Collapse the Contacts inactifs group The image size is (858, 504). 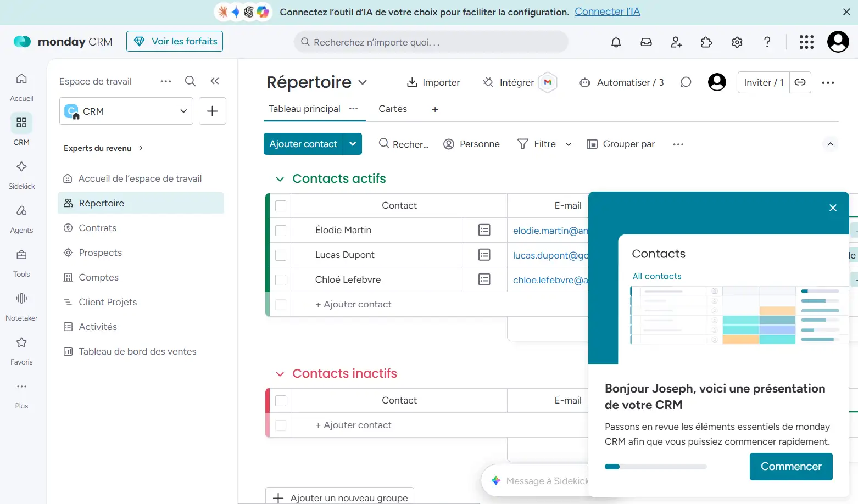pos(280,374)
